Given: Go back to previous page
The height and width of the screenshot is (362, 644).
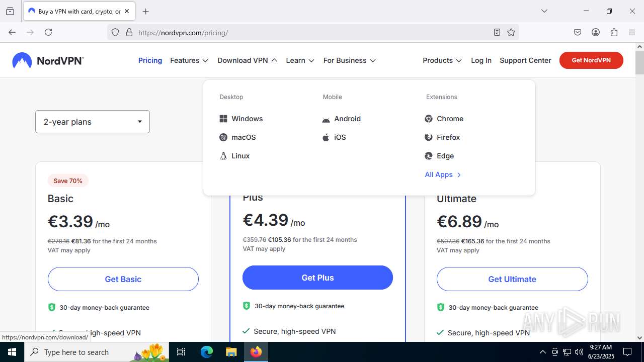Looking at the screenshot, I should click(x=12, y=32).
